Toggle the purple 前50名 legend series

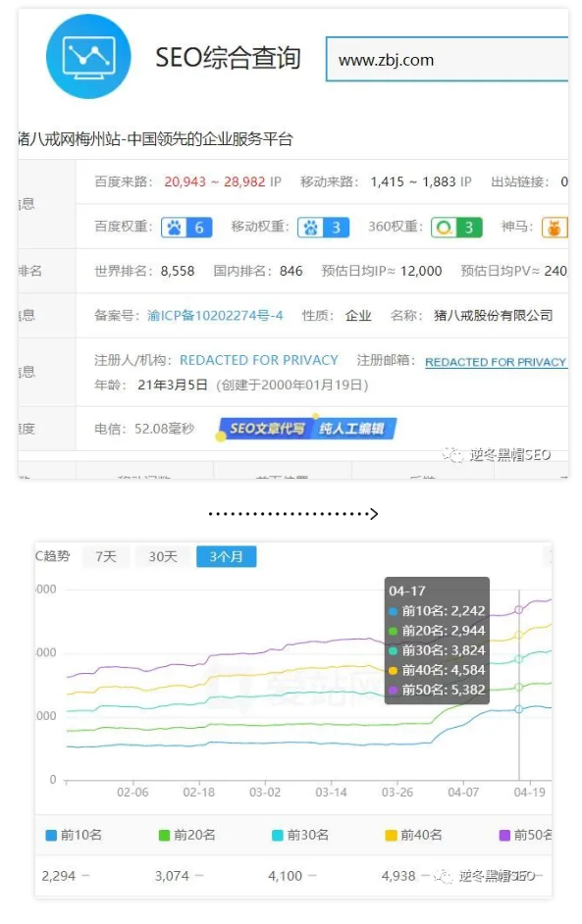[525, 835]
